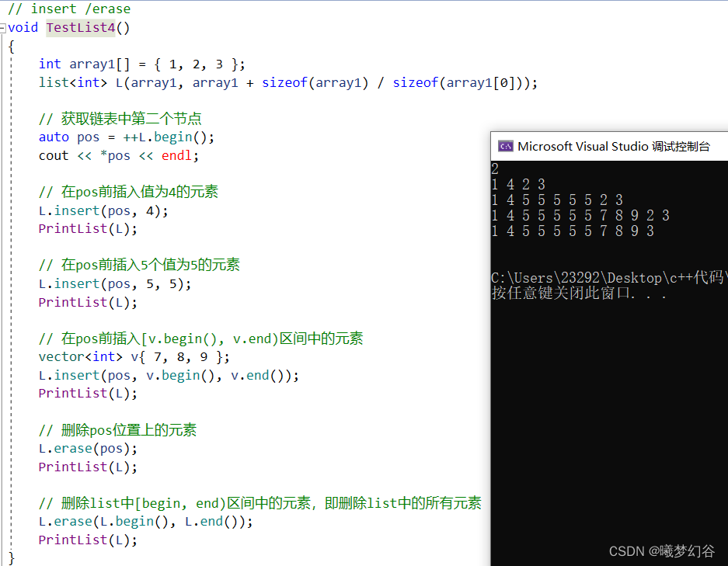Click the console path 'C:\Users\23292\Desktop'
728x566 pixels.
point(576,277)
